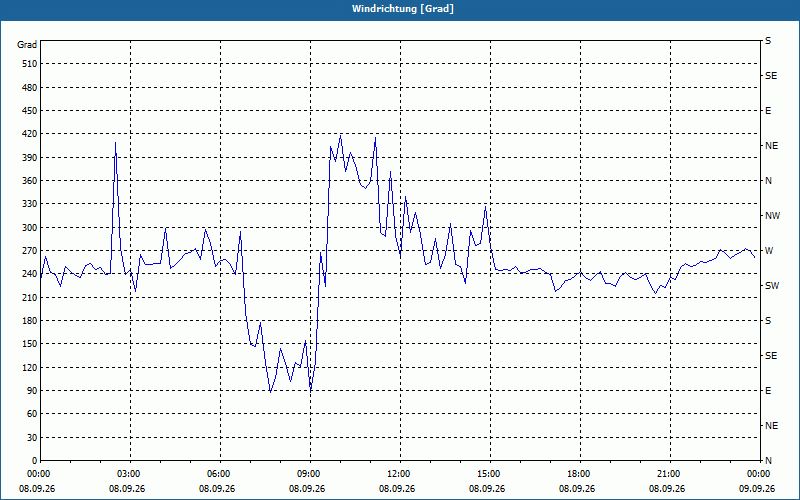
Task: Click the 15:00 time label
Action: tap(490, 473)
